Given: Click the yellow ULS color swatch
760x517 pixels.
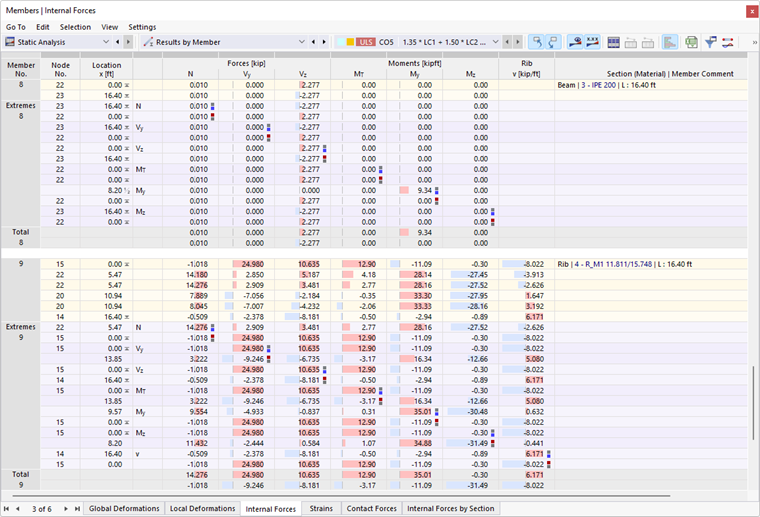Looking at the screenshot, I should (350, 42).
